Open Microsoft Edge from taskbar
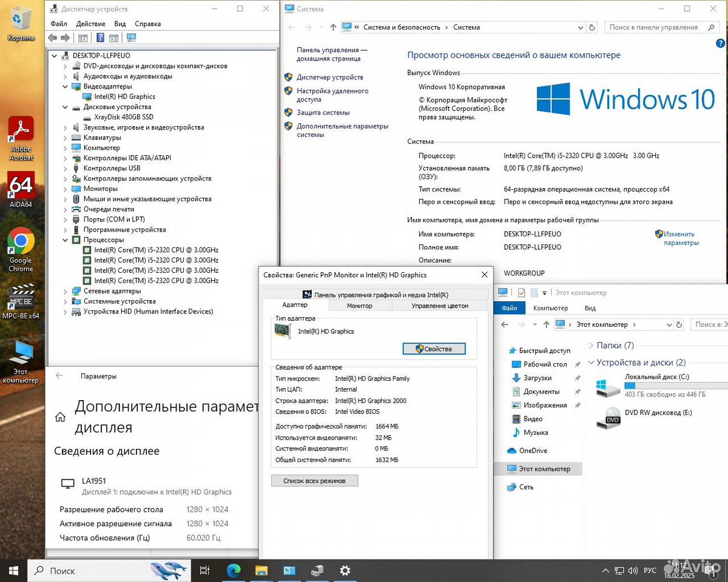This screenshot has width=728, height=582. (234, 570)
